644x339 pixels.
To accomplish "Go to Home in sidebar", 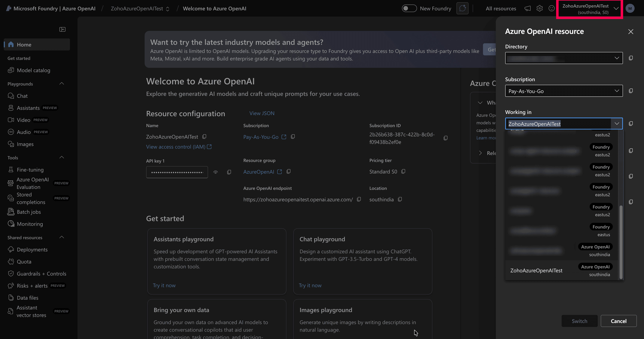I will point(37,45).
